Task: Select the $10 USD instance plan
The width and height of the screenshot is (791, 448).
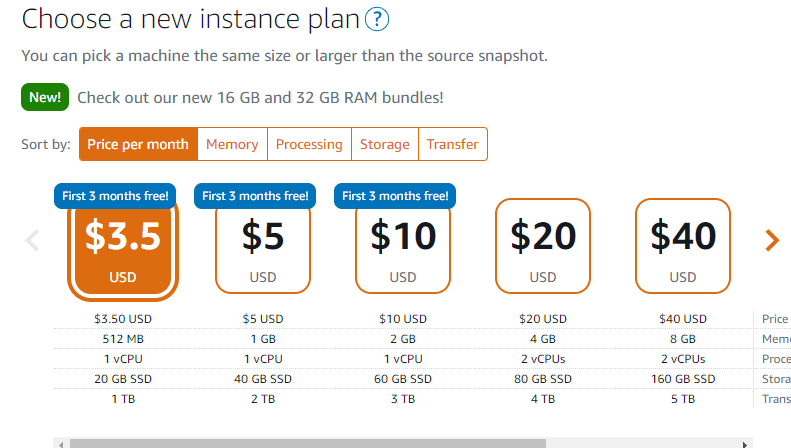Action: coord(403,248)
